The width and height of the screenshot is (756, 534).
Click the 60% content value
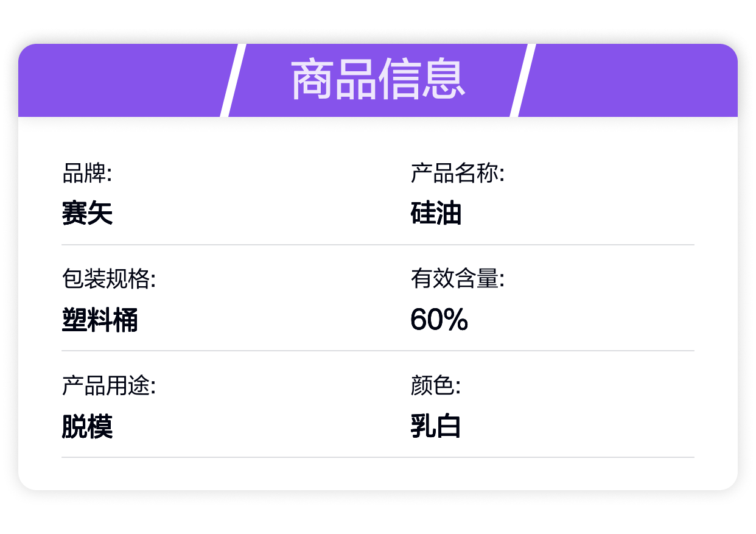click(x=439, y=320)
